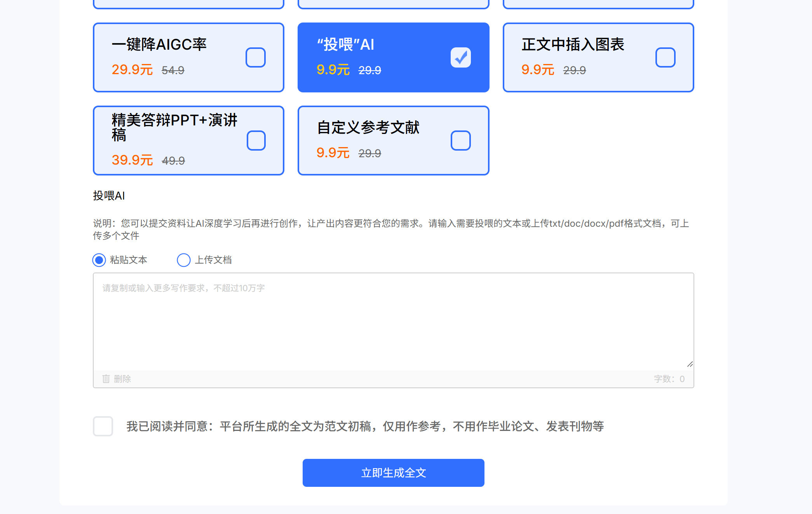Choose the 粘贴文本 radio button
The height and width of the screenshot is (514, 812).
pyautogui.click(x=99, y=260)
